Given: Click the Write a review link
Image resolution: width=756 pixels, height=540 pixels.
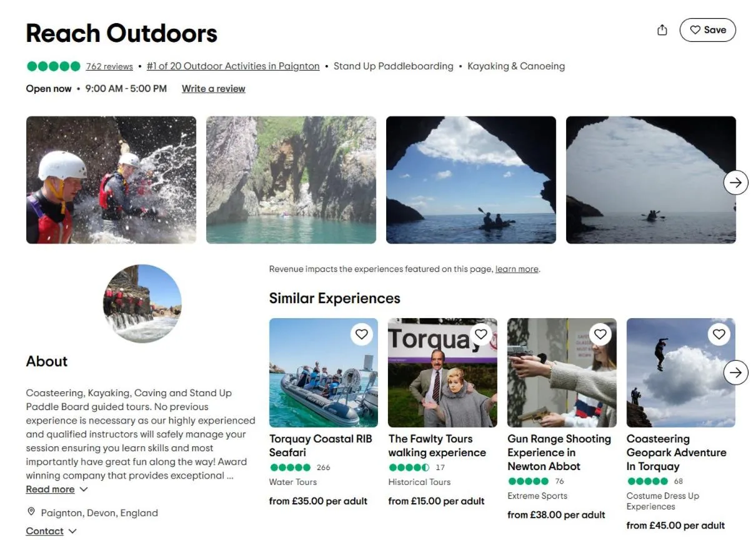Looking at the screenshot, I should (213, 89).
